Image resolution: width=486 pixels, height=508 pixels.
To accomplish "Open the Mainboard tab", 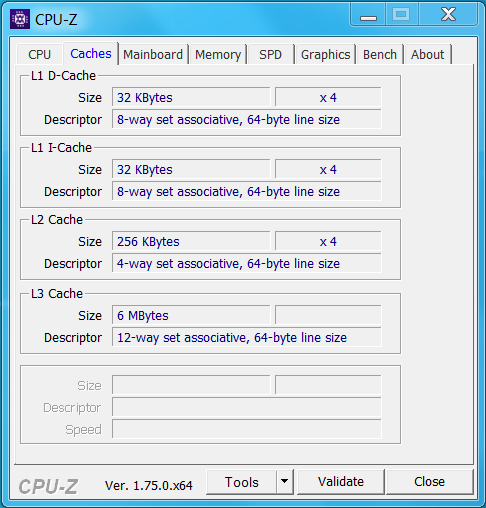I will click(x=153, y=54).
